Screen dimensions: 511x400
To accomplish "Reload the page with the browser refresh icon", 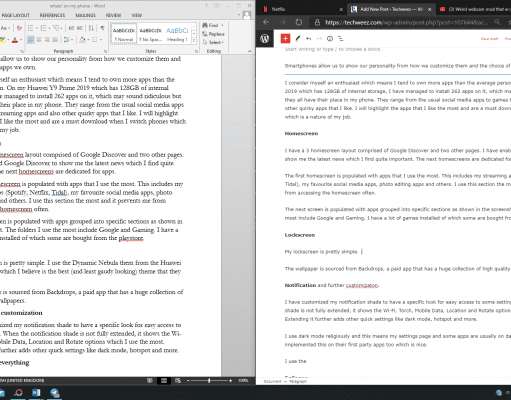I will [299, 22].
